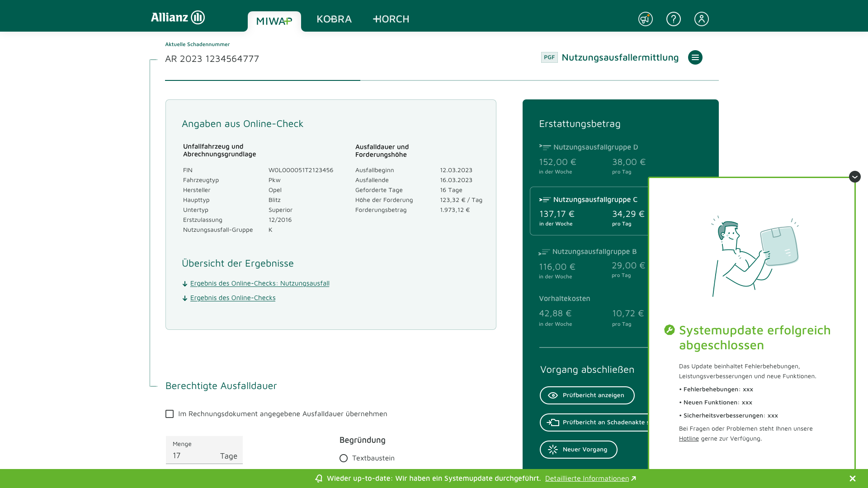Click the Allianz logo
Image resolution: width=868 pixels, height=488 pixels.
point(178,18)
